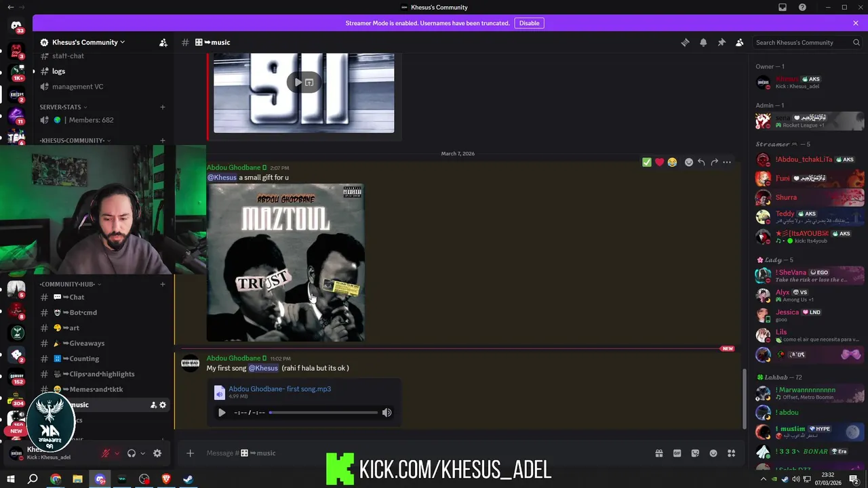
Task: Open Threads icon in channel header
Action: pos(685,42)
